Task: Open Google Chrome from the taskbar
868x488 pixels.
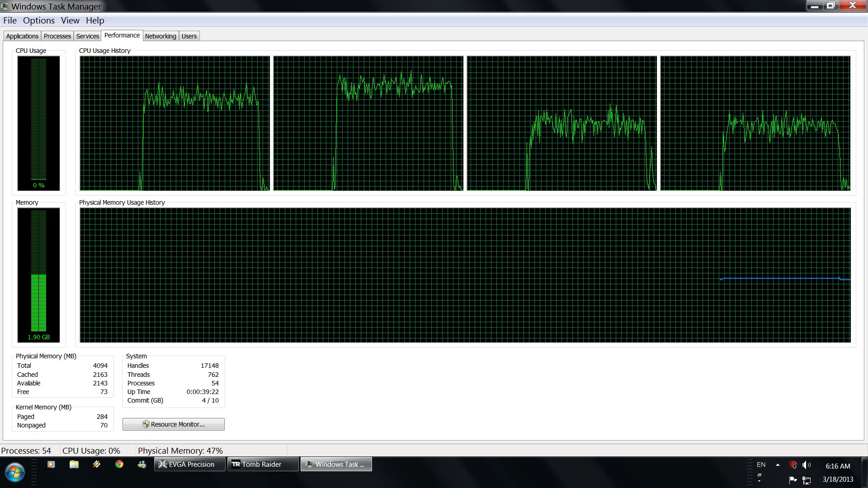Action: coord(119,464)
